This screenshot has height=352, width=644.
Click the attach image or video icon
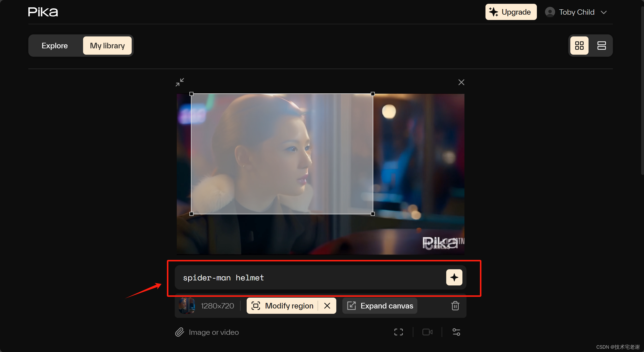[180, 332]
